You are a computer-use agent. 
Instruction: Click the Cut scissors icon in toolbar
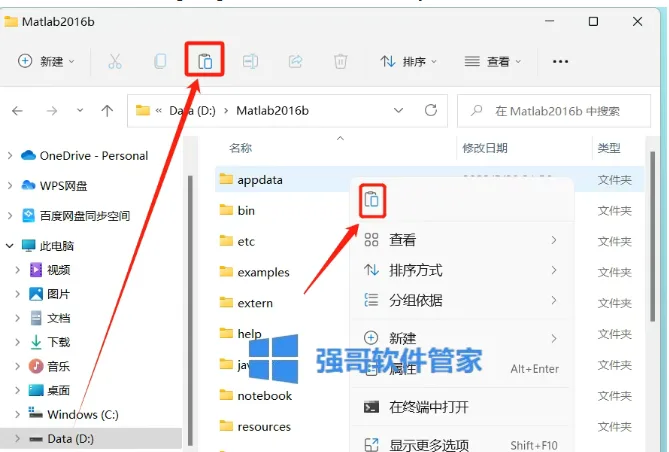click(115, 61)
